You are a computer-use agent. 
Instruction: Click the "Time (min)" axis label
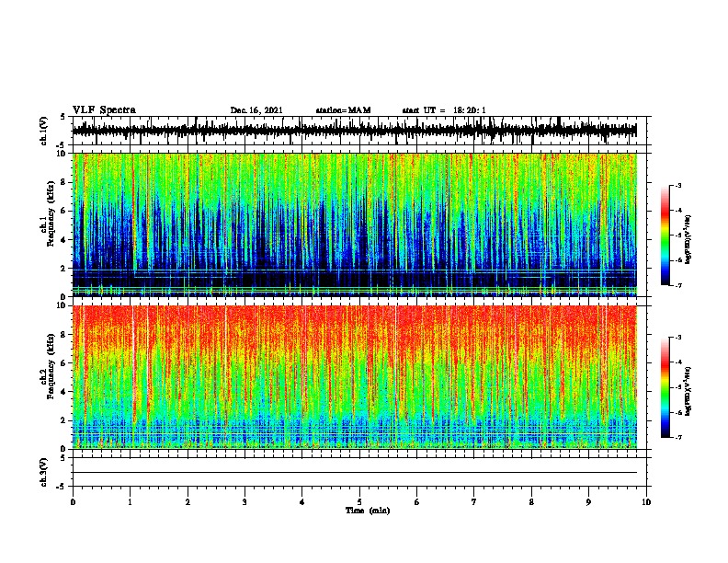tap(368, 511)
